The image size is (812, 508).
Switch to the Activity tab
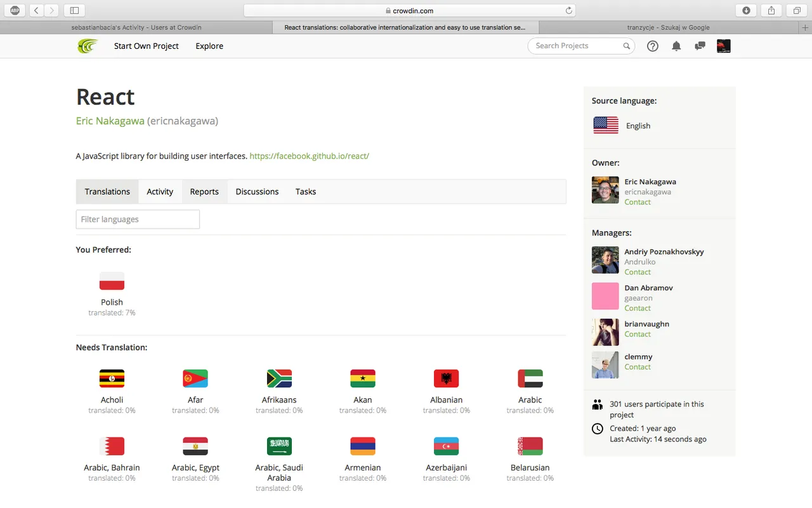pos(160,192)
